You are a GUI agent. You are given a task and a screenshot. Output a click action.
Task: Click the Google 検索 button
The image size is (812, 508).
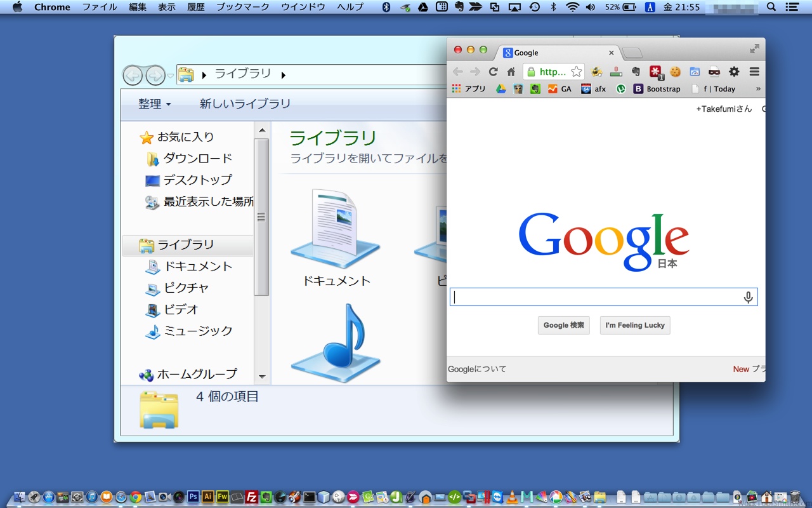pyautogui.click(x=564, y=325)
